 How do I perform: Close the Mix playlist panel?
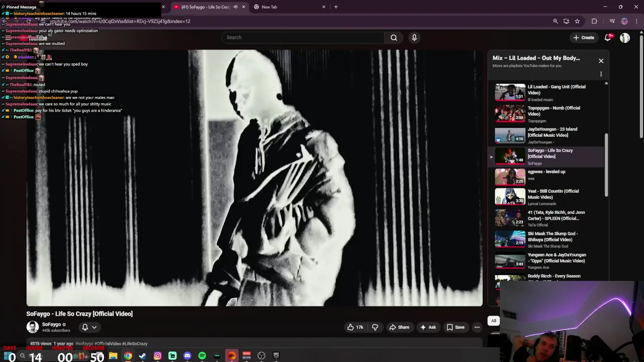(x=601, y=61)
